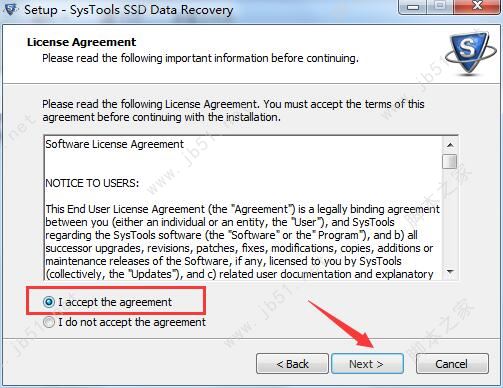The width and height of the screenshot is (503, 388).
Task: Click the instruction text about accepting terms
Action: pyautogui.click(x=233, y=111)
